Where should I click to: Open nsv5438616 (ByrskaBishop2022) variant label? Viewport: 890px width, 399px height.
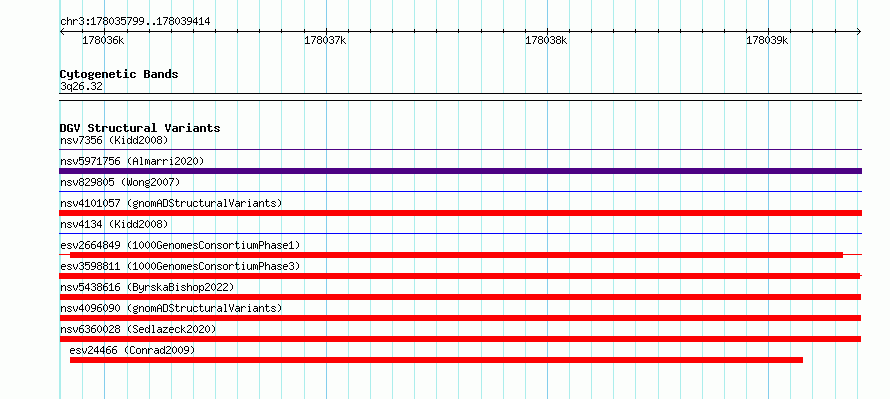147,287
